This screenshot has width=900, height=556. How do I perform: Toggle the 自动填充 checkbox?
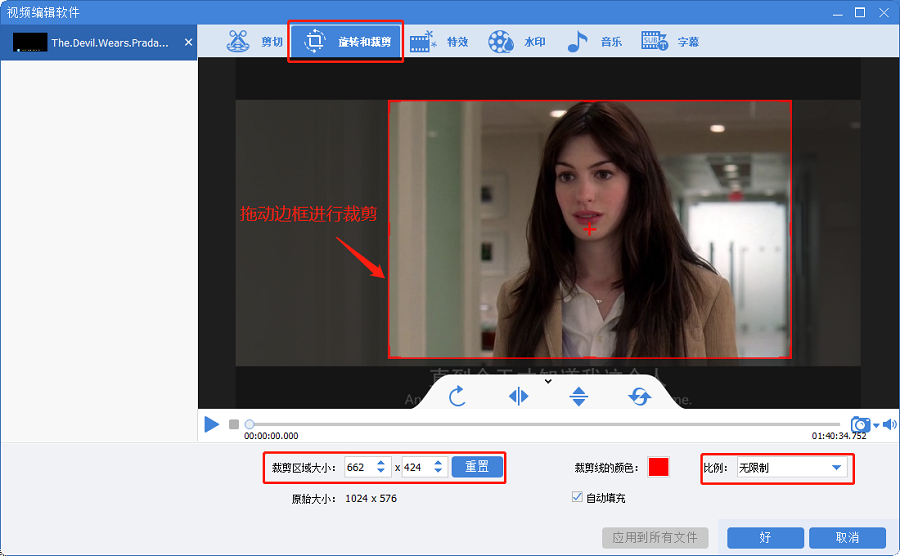[577, 497]
